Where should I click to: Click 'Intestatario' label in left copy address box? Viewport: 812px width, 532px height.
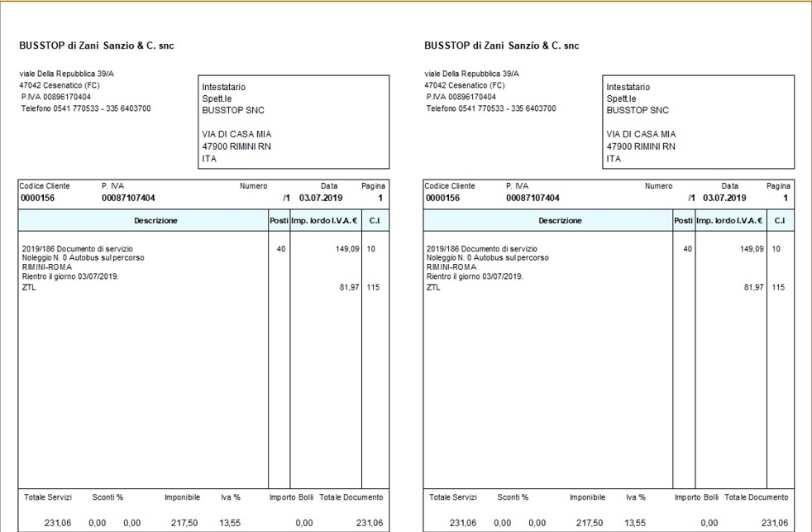(224, 87)
